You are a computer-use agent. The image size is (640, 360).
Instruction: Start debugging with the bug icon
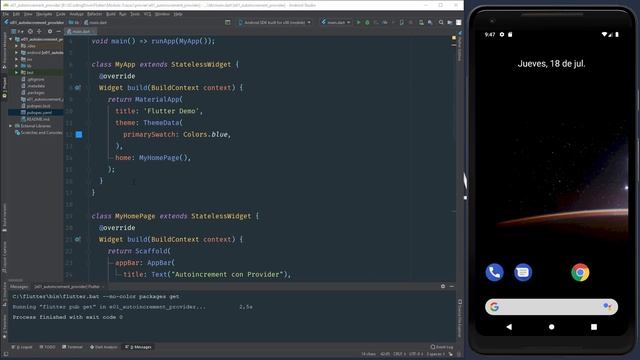click(x=367, y=22)
